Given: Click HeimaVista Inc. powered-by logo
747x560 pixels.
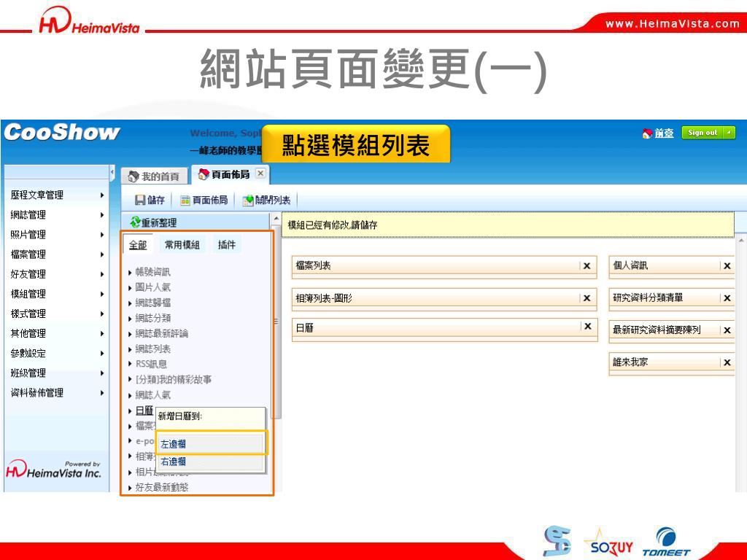Looking at the screenshot, I should pyautogui.click(x=53, y=469).
